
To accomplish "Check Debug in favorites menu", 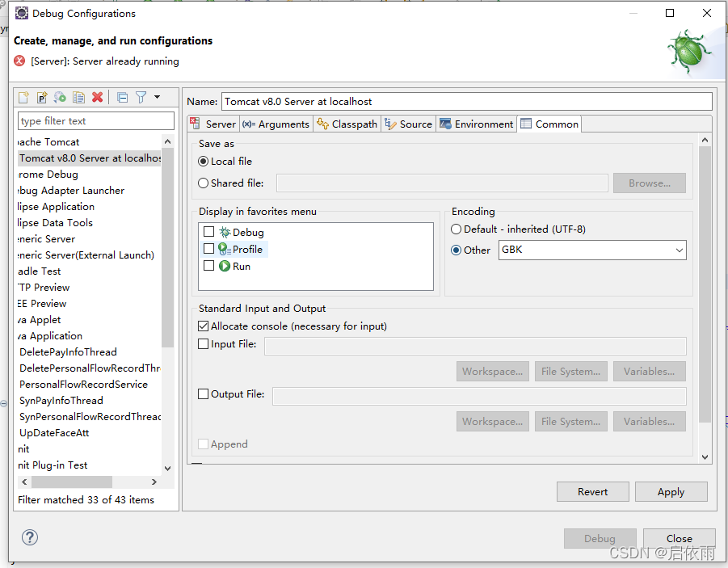I will coord(209,231).
